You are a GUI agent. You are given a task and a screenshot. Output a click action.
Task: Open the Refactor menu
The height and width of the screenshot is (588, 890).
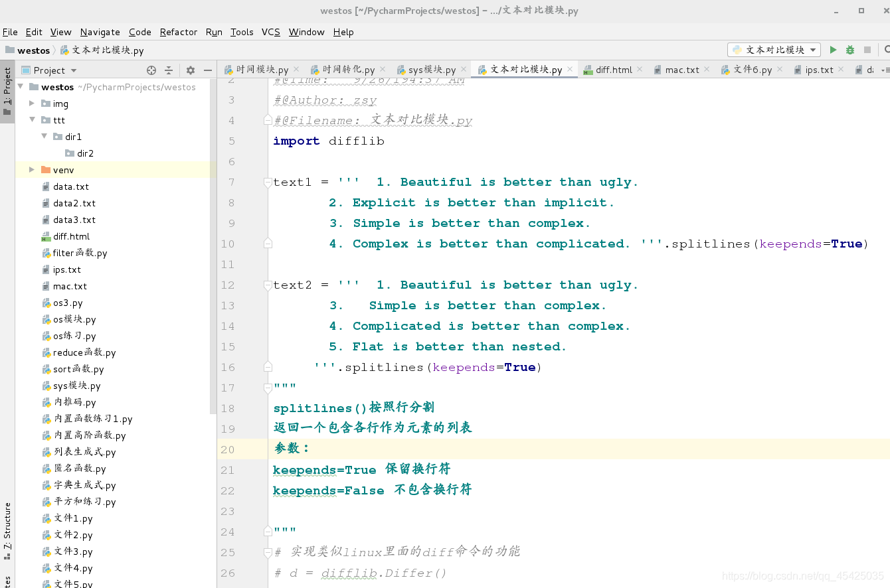(178, 32)
